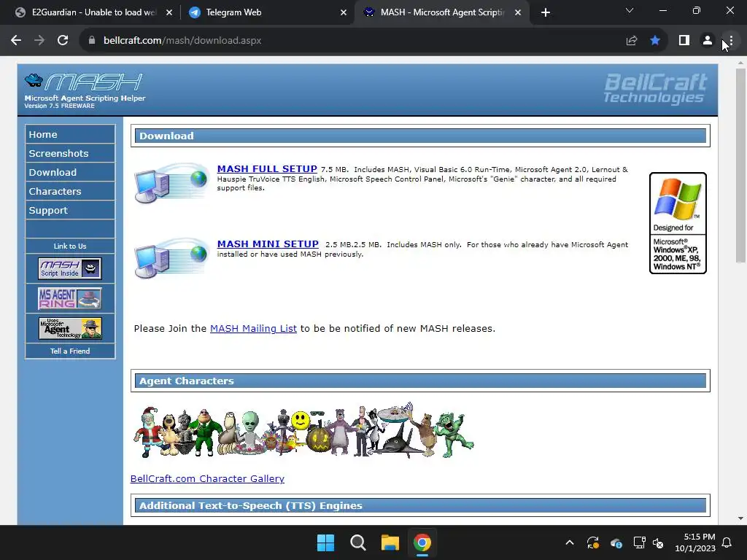The height and width of the screenshot is (560, 747).
Task: Open Home in the sidebar
Action: coord(70,134)
